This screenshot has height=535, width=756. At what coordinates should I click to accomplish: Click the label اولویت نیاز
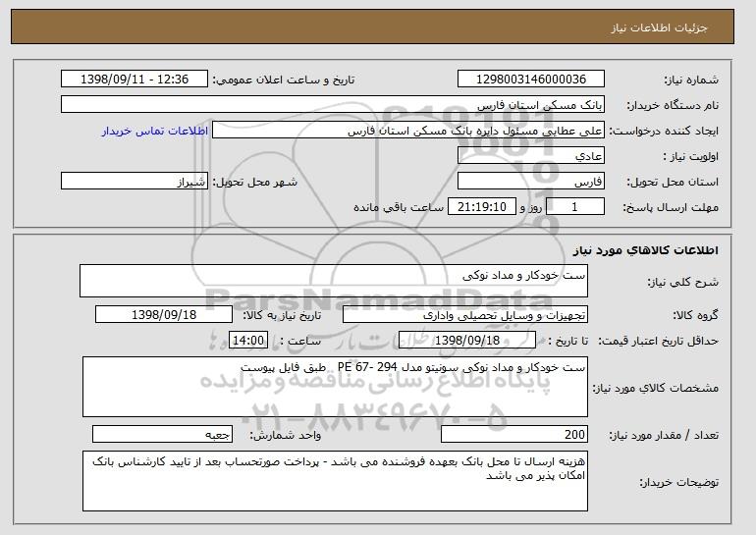[x=691, y=156]
